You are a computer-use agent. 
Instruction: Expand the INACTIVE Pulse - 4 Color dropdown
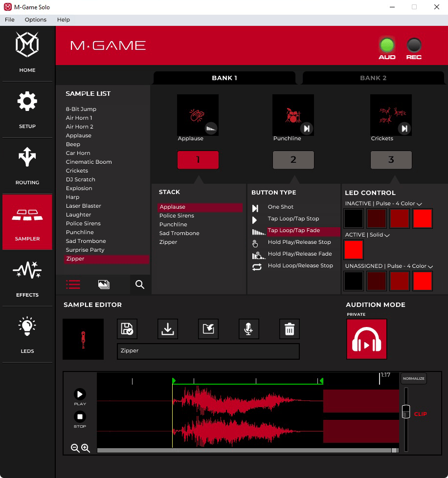tap(383, 204)
